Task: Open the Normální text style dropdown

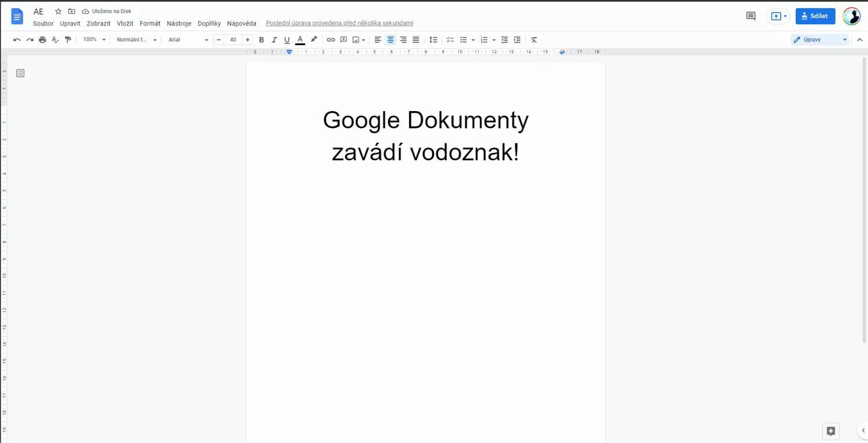Action: (x=137, y=40)
